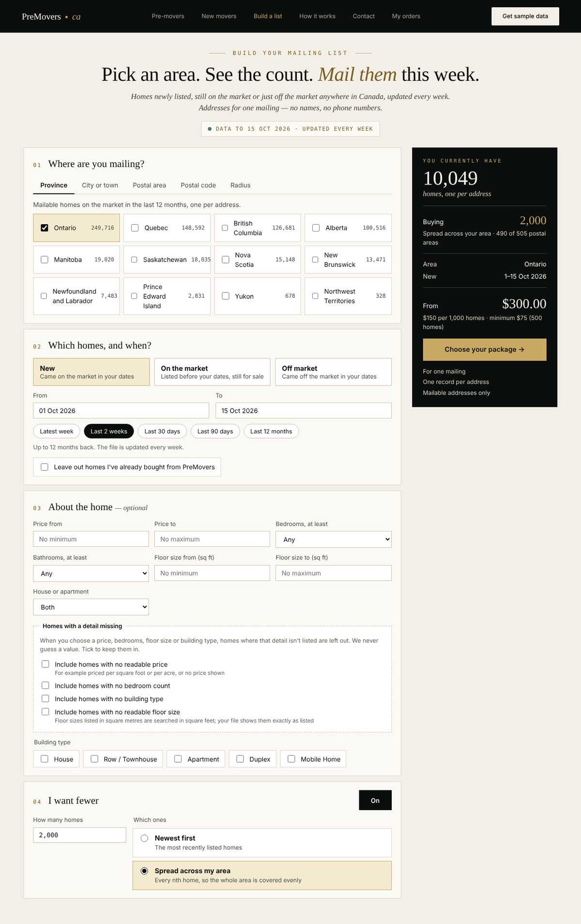Open the House or apartment dropdown
Screen dimensions: 581x924
click(x=91, y=607)
